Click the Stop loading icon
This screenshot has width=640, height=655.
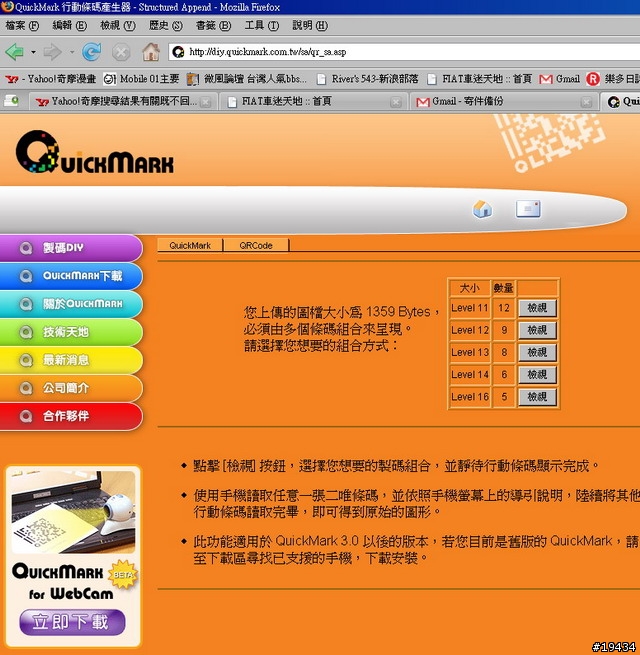(121, 52)
